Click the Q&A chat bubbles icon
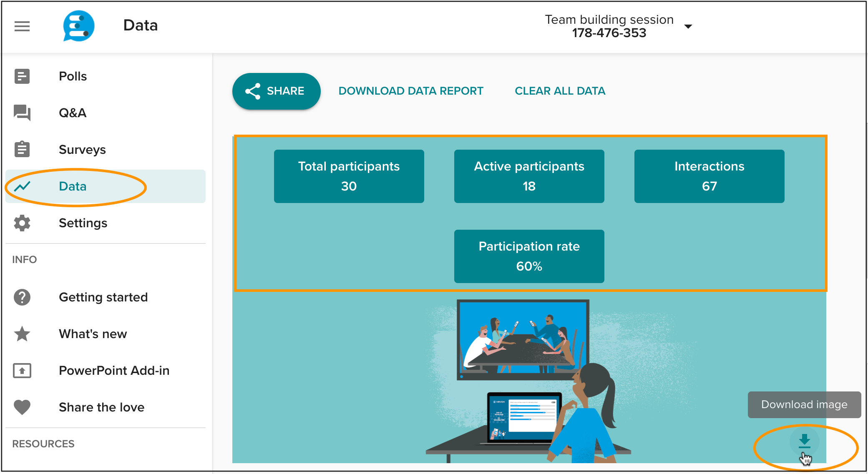The width and height of the screenshot is (868, 474). [22, 113]
